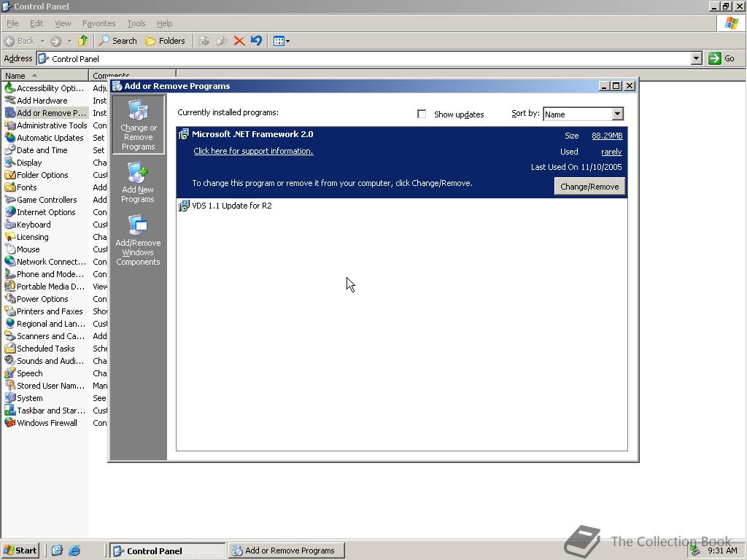The width and height of the screenshot is (747, 560).
Task: Toggle the Show updates checkbox
Action: pos(422,114)
